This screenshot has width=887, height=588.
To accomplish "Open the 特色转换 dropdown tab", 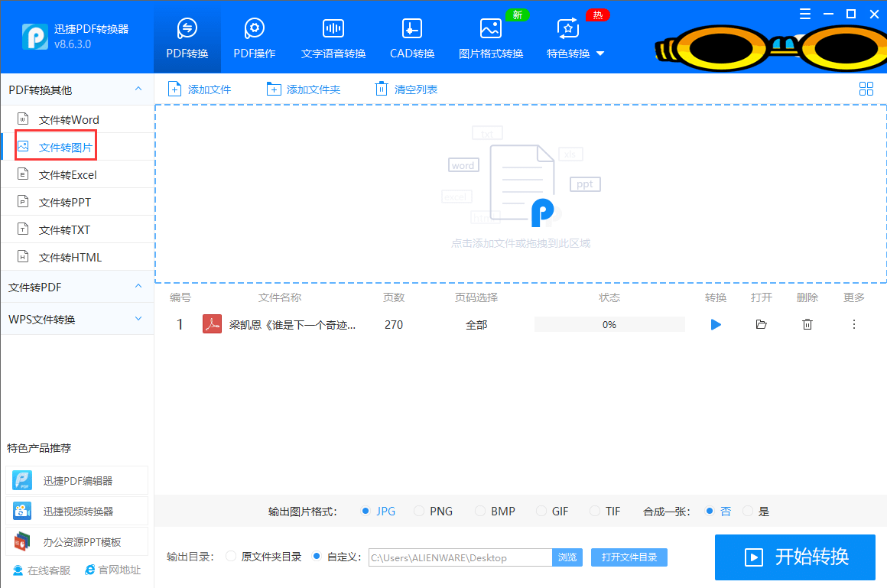I will [575, 38].
